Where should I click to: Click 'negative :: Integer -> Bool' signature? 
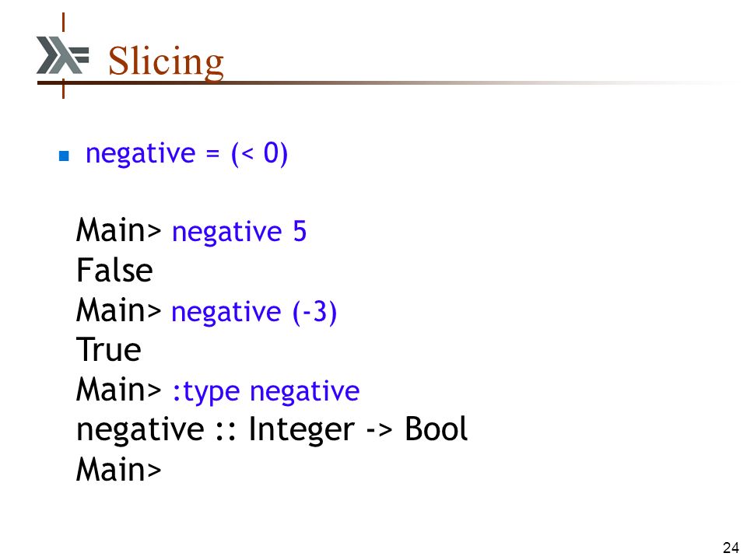tap(272, 429)
